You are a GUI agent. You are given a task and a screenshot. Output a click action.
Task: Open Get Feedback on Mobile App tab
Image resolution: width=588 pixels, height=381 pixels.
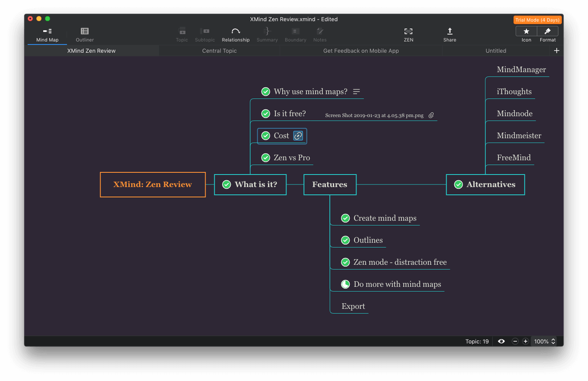point(361,51)
